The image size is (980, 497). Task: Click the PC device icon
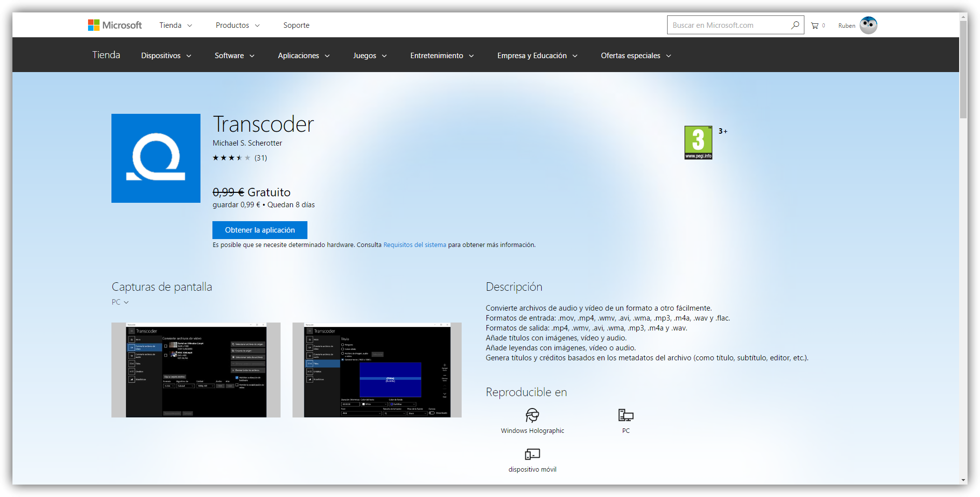[x=626, y=415]
